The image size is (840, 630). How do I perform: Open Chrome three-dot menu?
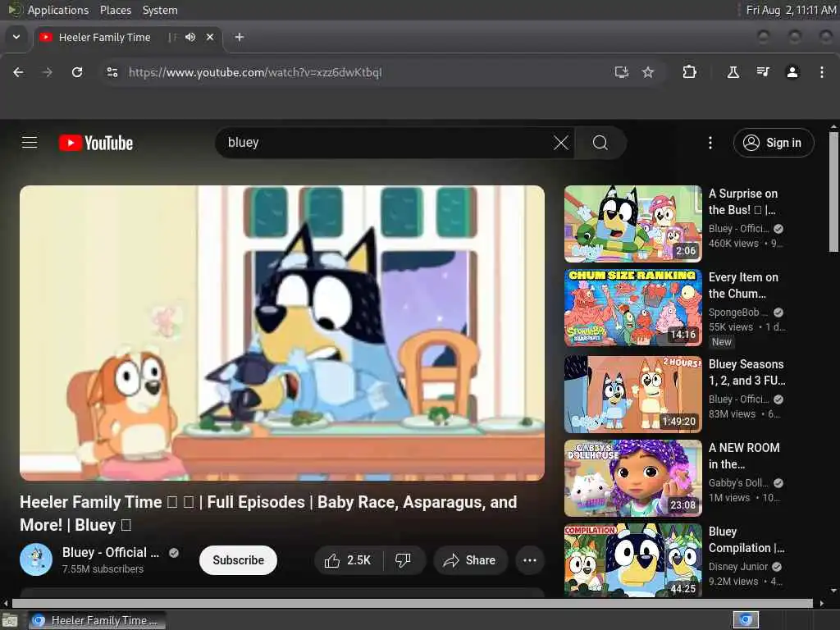tap(822, 72)
